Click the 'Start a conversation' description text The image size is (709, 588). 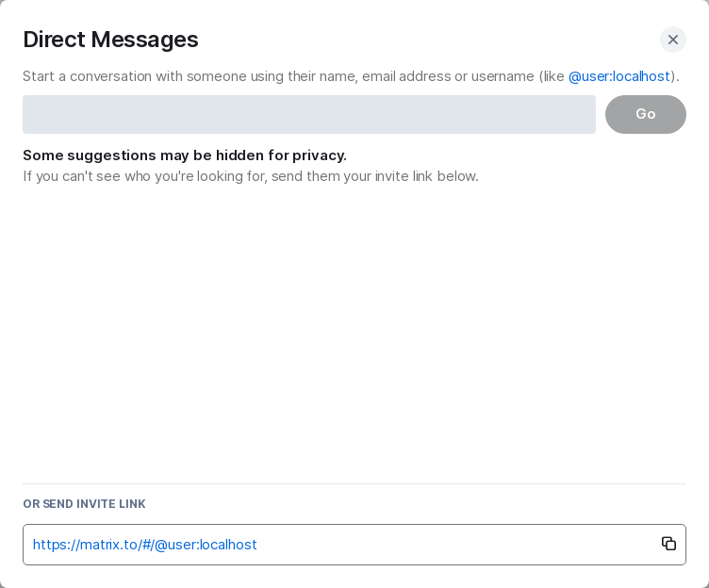click(x=351, y=76)
